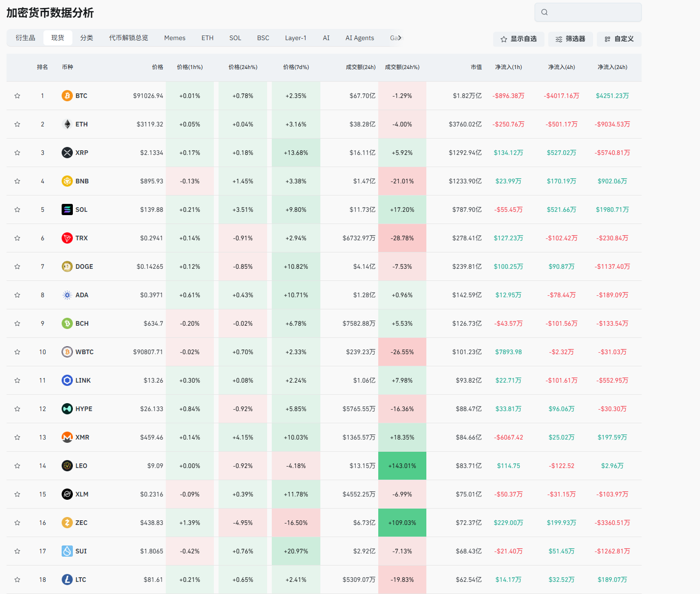Switch to the 衍生品 tab
This screenshot has width=700, height=594.
click(x=25, y=38)
